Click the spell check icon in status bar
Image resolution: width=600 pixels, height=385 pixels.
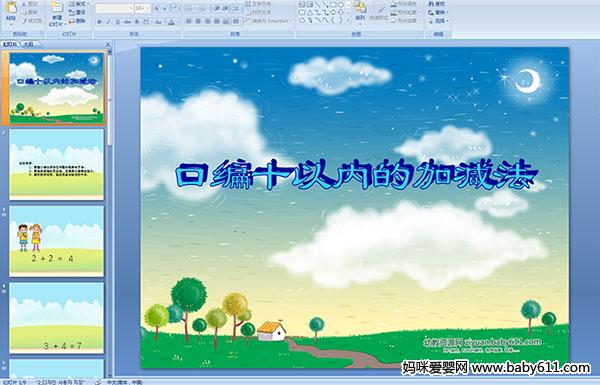pyautogui.click(x=98, y=382)
